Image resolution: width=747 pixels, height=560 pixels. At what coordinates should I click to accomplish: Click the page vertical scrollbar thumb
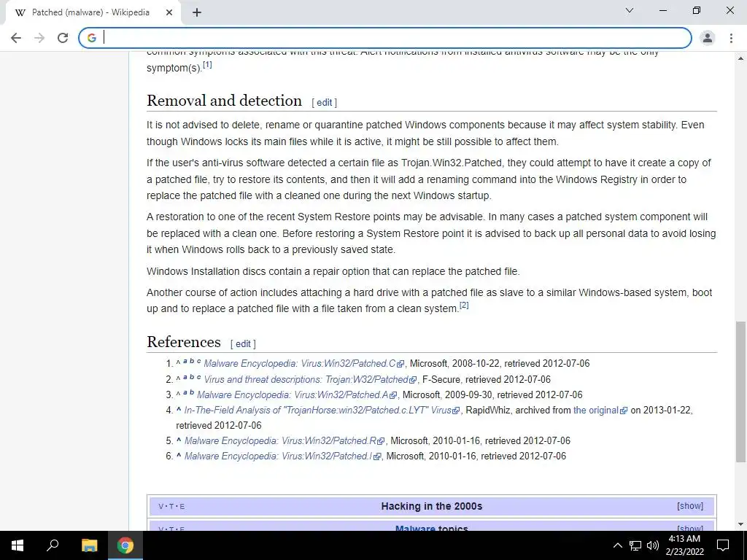(740, 392)
